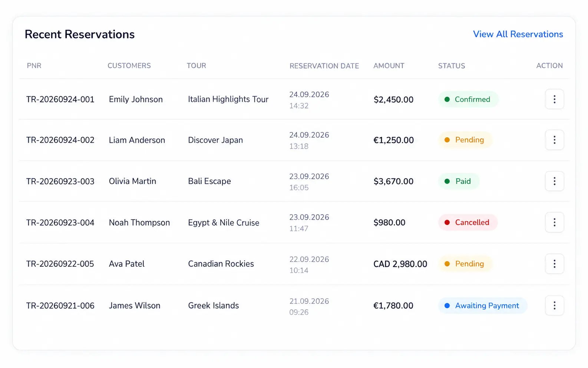
Task: Click customer name Emily Johnson
Action: coord(136,99)
